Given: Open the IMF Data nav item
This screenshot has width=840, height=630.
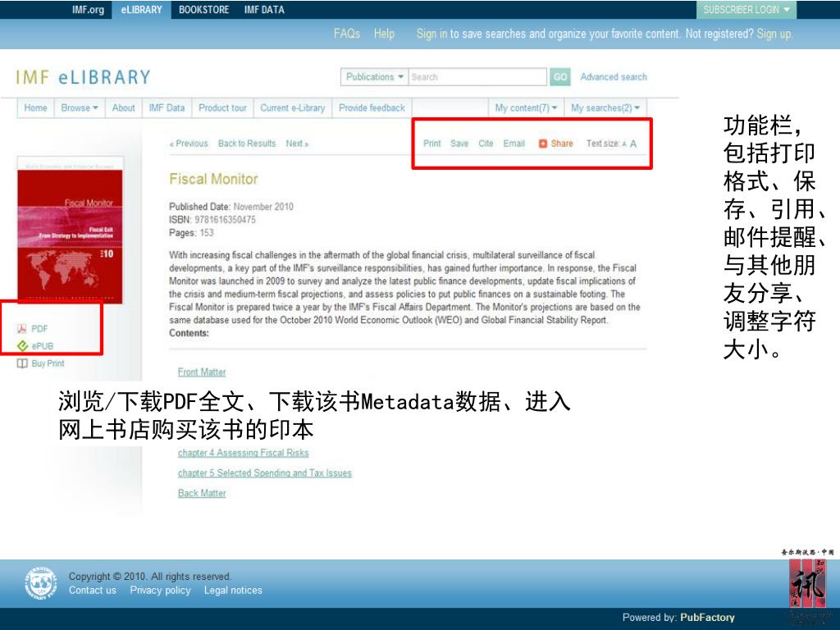Looking at the screenshot, I should [167, 107].
